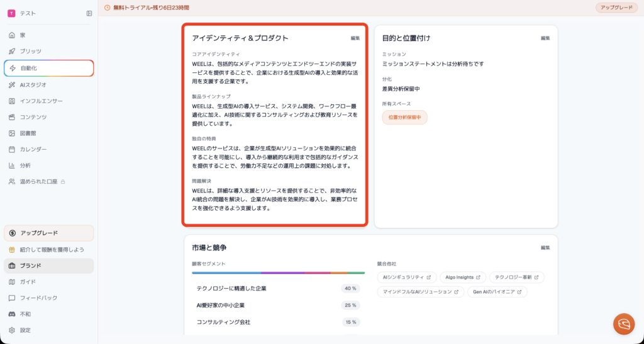Click the purple segment of customer bar
The height and width of the screenshot is (344, 644).
point(282,272)
